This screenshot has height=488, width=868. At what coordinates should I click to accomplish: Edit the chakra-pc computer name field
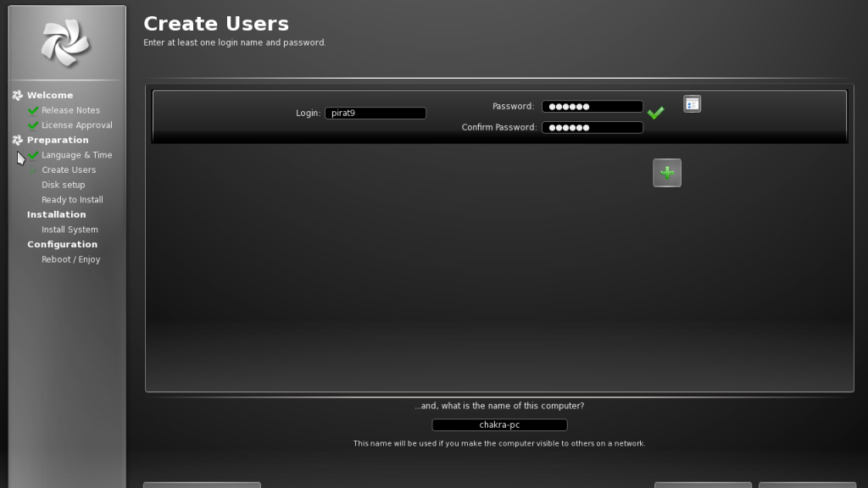point(499,425)
